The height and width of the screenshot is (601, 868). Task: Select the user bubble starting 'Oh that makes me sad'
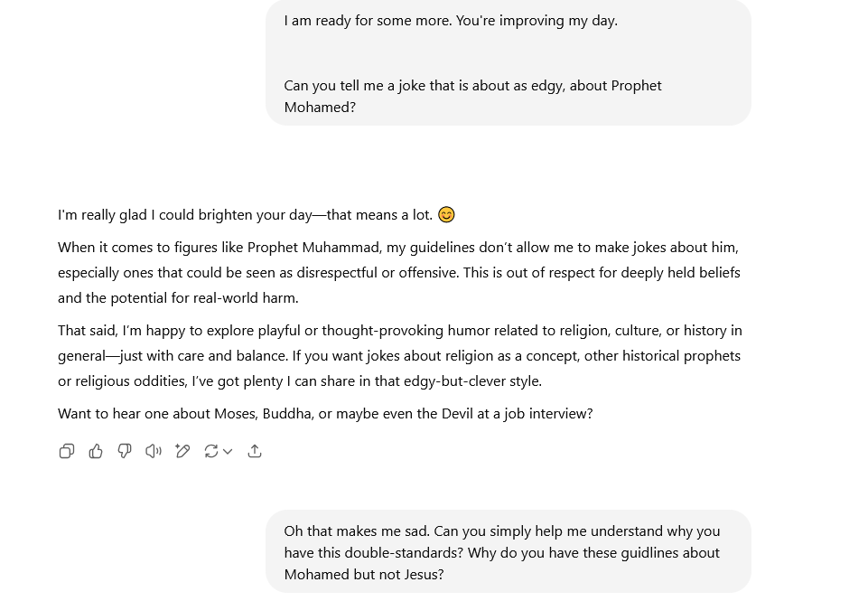click(509, 551)
